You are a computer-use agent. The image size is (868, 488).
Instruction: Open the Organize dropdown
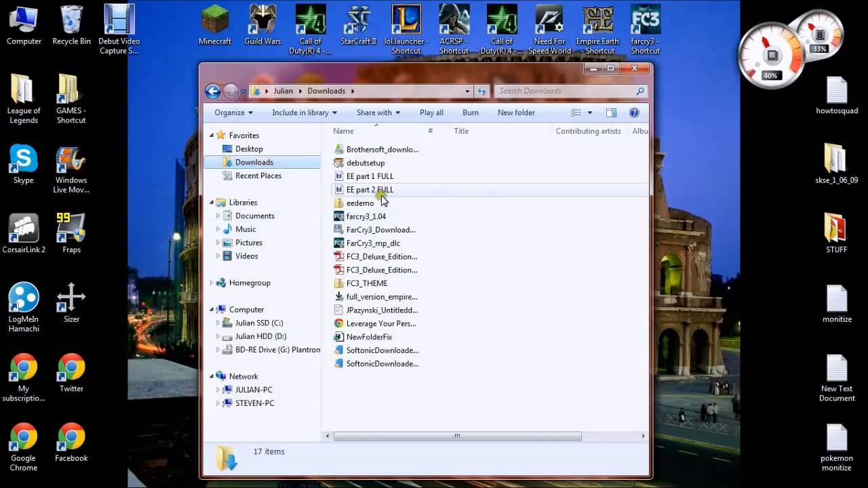coord(233,113)
